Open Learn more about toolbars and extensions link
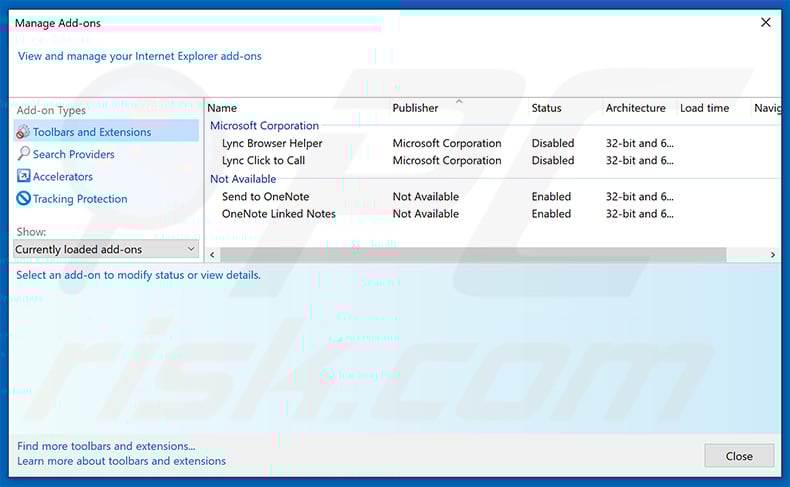 (x=121, y=461)
